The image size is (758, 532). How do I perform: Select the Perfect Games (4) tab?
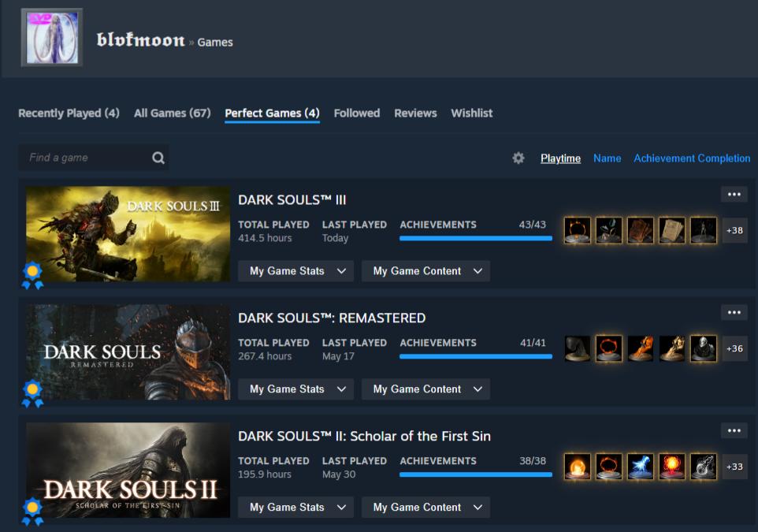[x=272, y=113]
